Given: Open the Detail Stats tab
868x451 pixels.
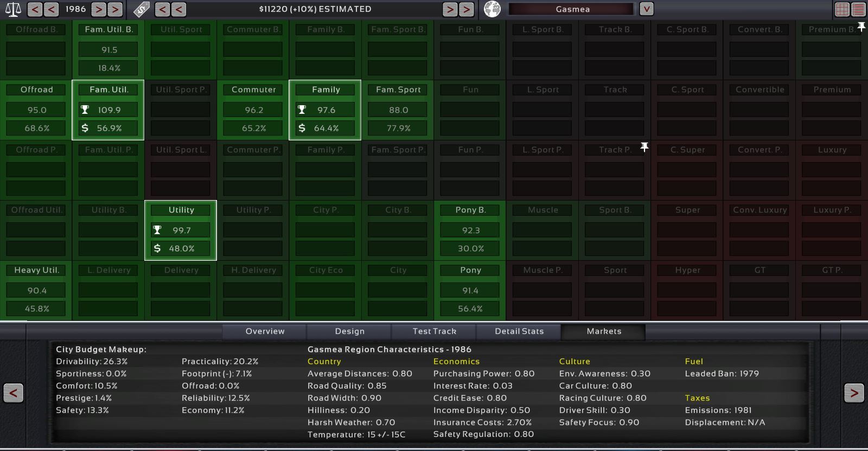Looking at the screenshot, I should coord(519,331).
